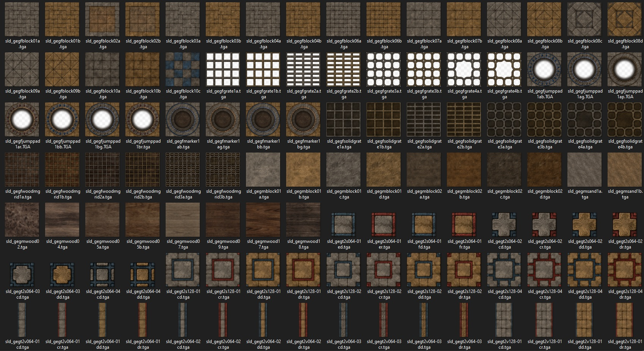This screenshot has width=644, height=351.
Task: Select sld_gegmwood18.tga file
Action: click(303, 220)
